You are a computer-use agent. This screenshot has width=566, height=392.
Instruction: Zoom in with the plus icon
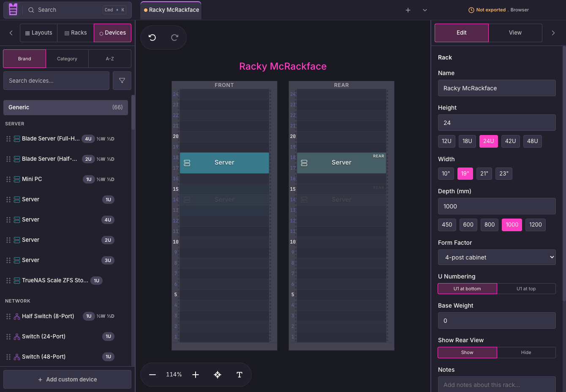click(196, 375)
